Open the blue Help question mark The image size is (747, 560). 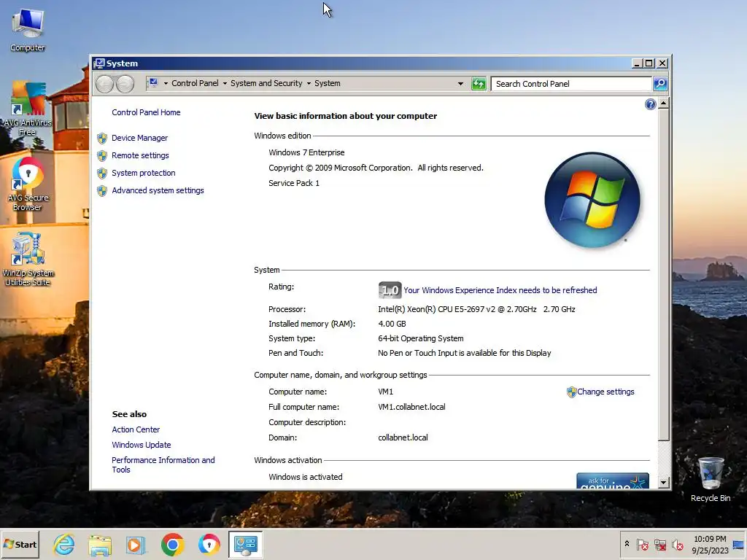(650, 104)
